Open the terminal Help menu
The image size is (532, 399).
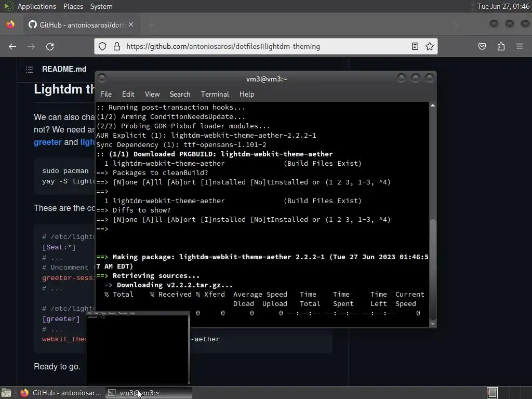[247, 95]
